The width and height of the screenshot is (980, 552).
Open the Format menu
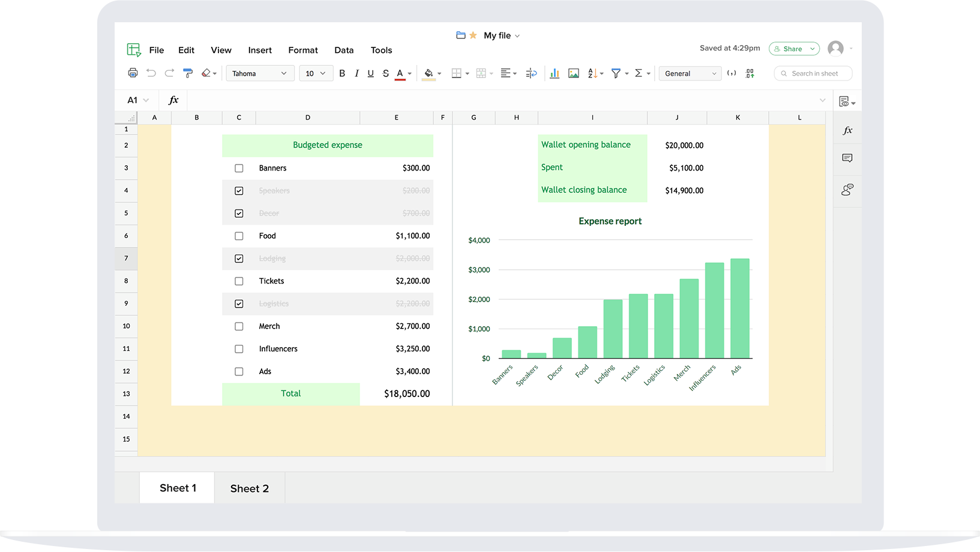[302, 50]
